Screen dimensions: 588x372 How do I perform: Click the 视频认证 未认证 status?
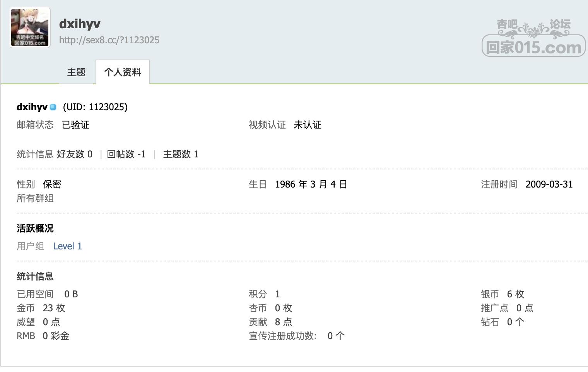(307, 125)
